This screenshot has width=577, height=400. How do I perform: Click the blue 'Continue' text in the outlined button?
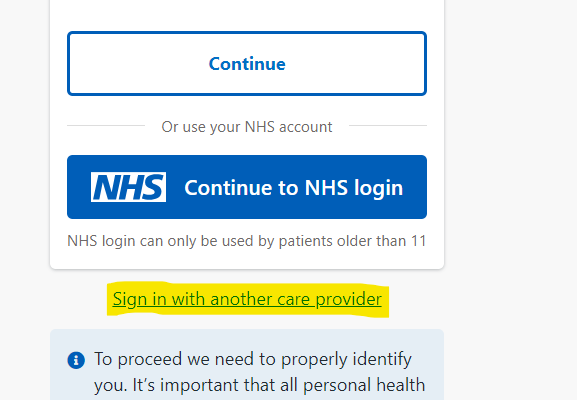[247, 64]
